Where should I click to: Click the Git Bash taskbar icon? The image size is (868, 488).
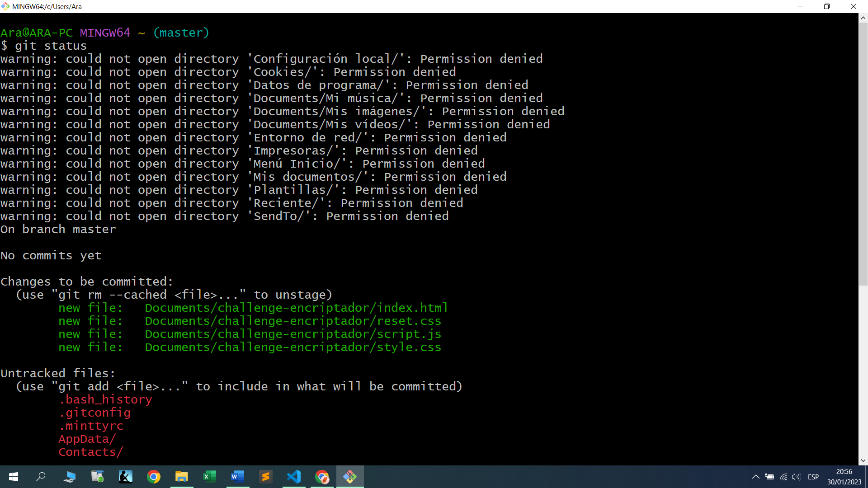tap(350, 477)
